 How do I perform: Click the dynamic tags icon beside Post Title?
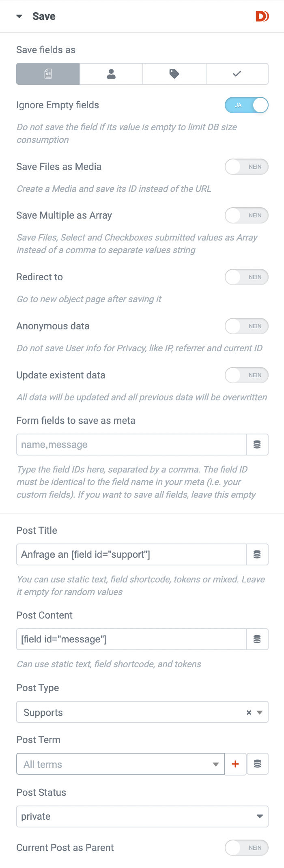pos(257,554)
